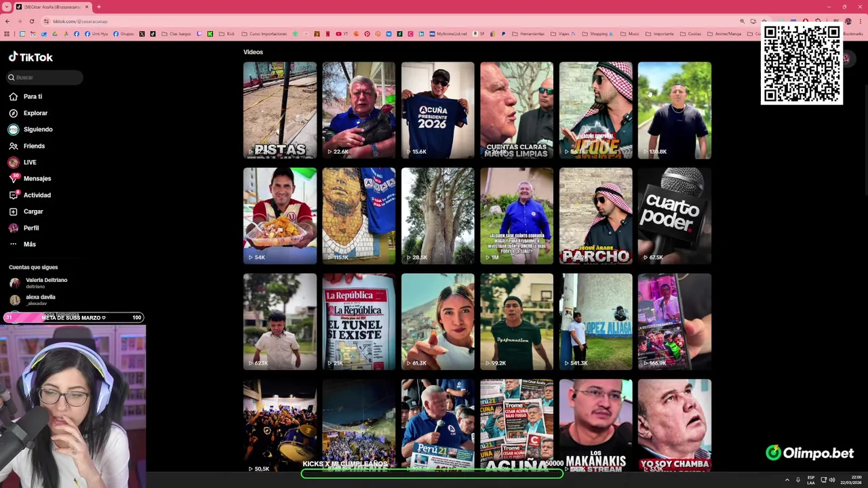Open the Umi Hyu Facebook bookmark

click(x=95, y=34)
